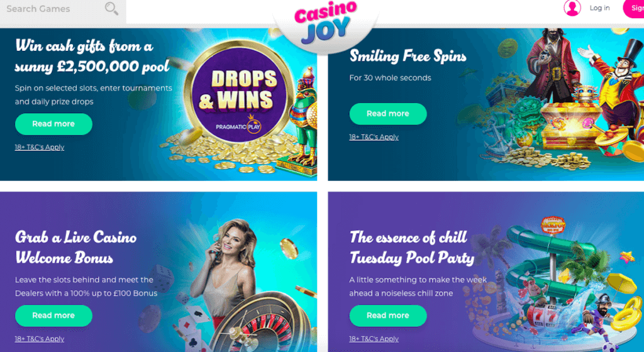
Task: Open the Casino Joy logo home link
Action: (325, 21)
